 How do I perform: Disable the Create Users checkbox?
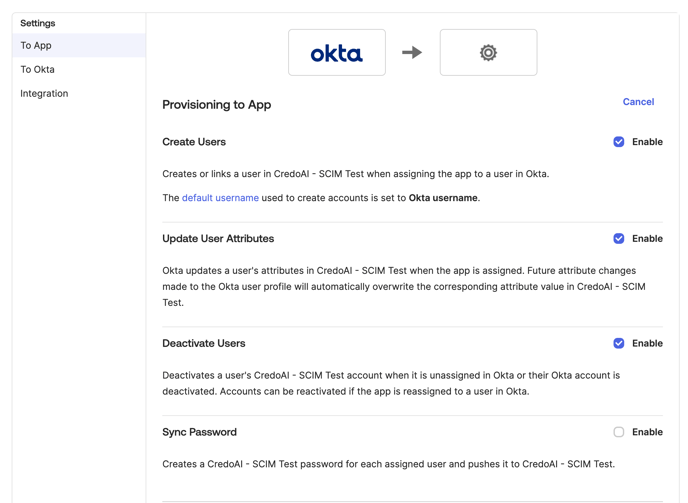(x=619, y=142)
